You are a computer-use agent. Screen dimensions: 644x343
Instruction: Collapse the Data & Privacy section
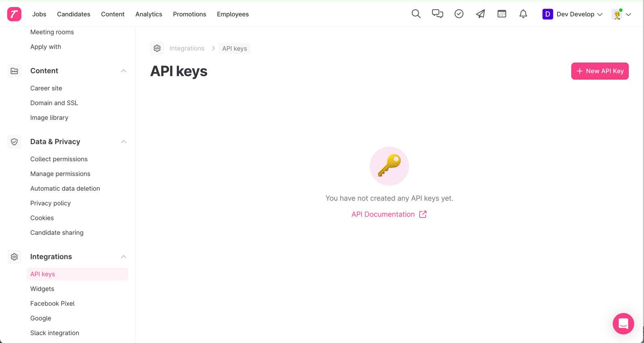[124, 142]
